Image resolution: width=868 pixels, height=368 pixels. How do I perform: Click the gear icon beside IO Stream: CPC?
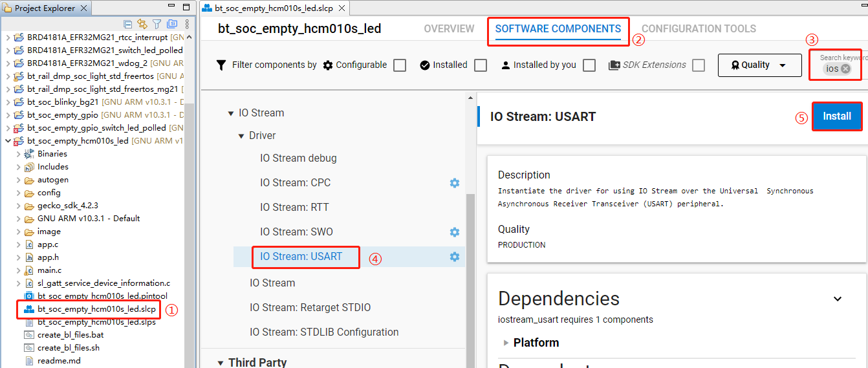point(455,183)
